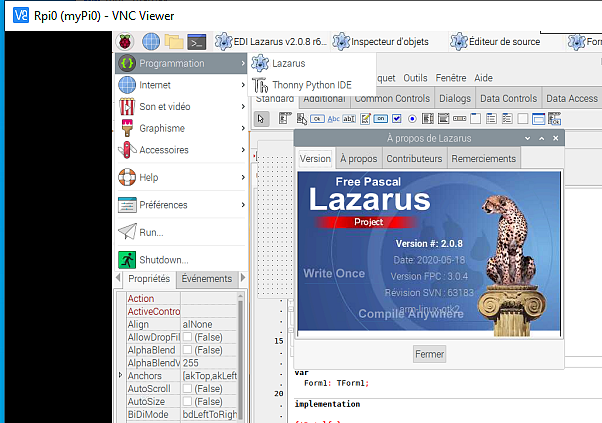Switch to EDI Lazarus taskbar window

[x=271, y=41]
